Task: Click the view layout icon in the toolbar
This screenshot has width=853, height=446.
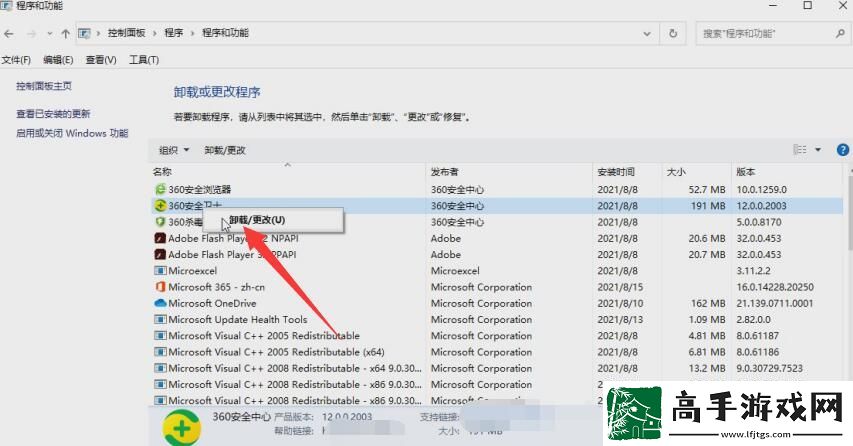Action: point(800,150)
